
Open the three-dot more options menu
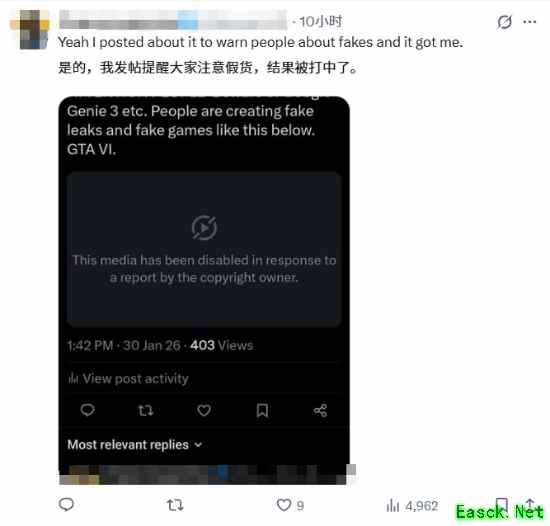[530, 22]
